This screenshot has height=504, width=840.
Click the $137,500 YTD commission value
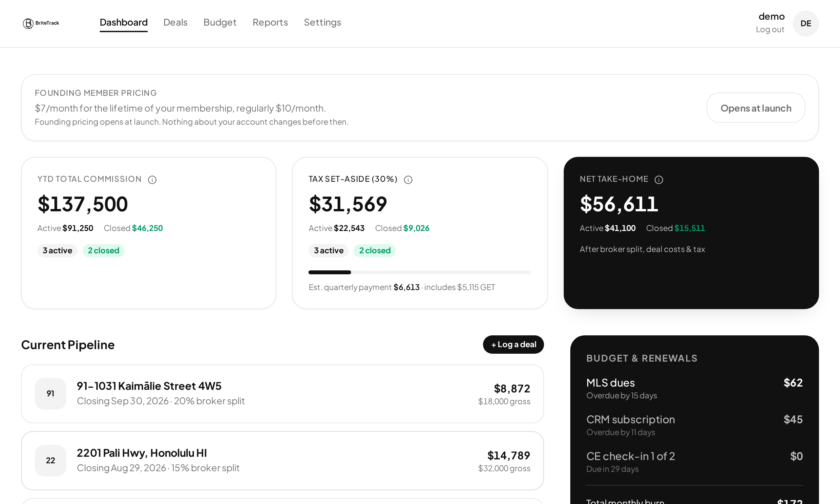(82, 204)
